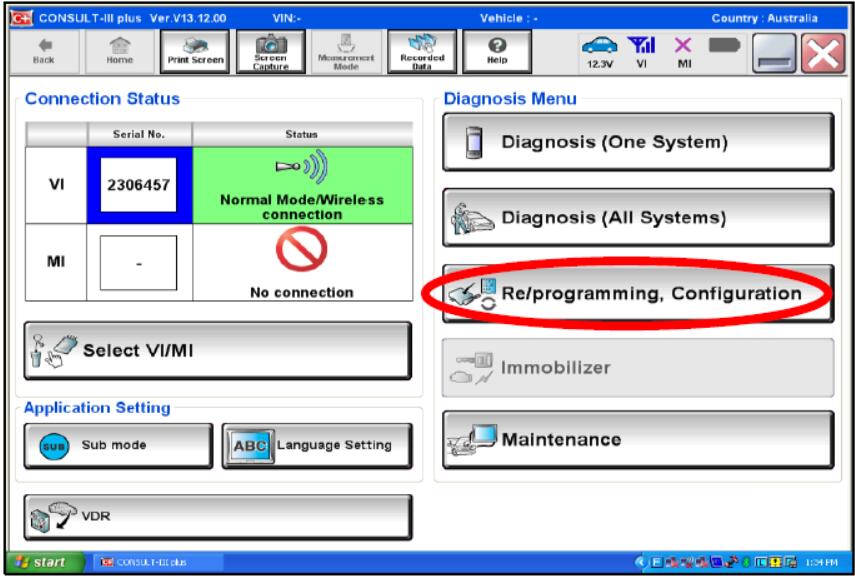Select CONSULT-III plus in the taskbar
855x581 pixels.
click(x=158, y=562)
